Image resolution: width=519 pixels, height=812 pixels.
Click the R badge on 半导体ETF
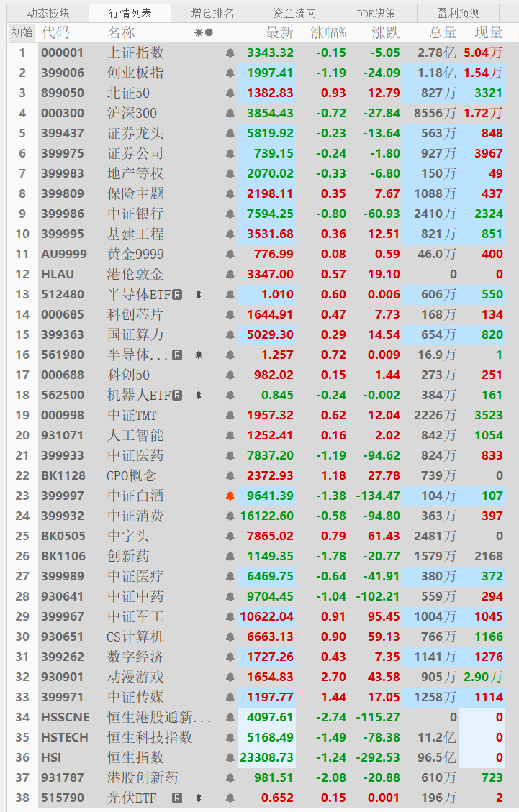coord(177,295)
